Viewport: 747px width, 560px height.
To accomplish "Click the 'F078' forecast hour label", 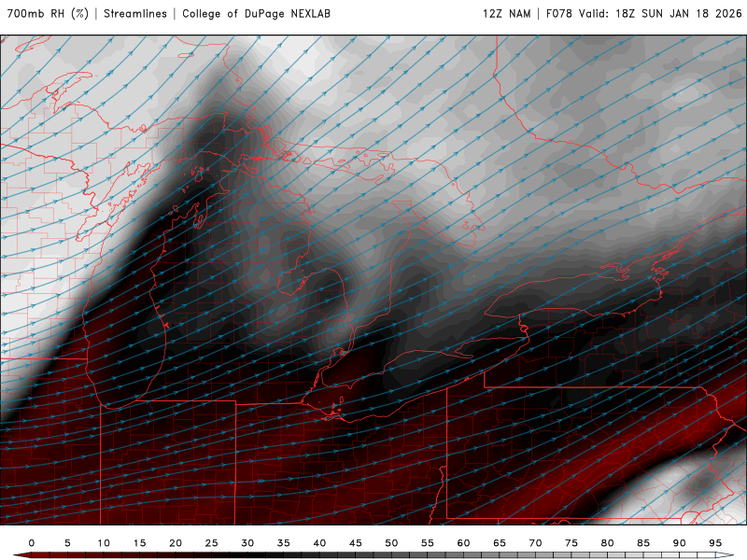I will coord(559,14).
